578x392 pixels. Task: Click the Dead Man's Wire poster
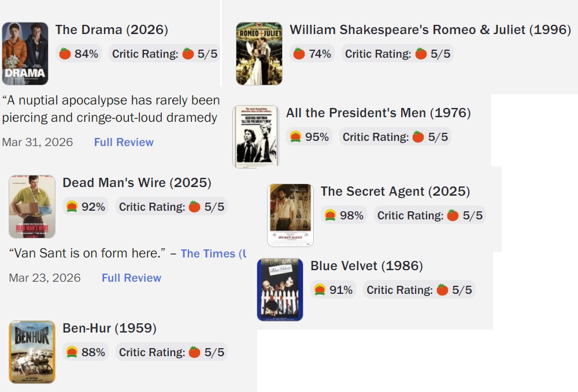click(x=32, y=207)
